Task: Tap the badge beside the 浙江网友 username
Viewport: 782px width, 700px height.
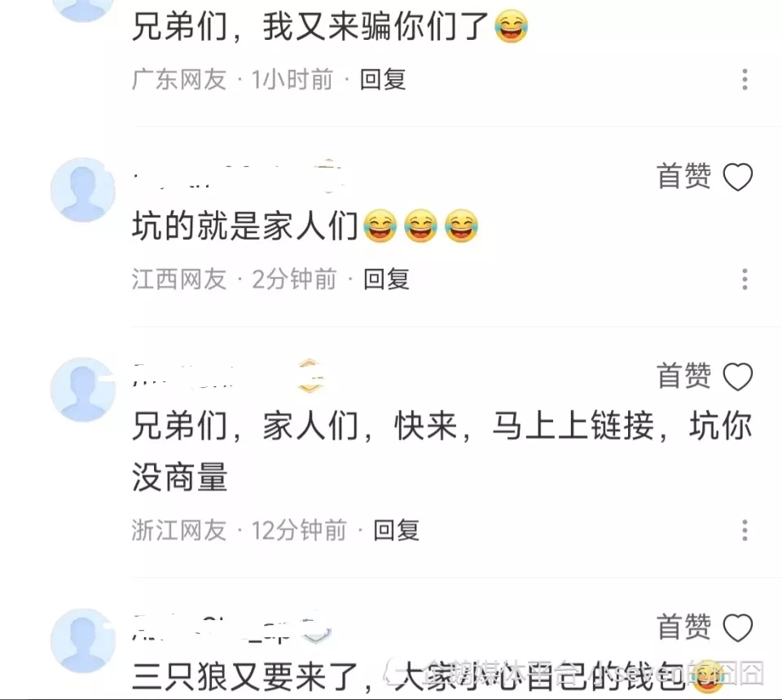Action: tap(310, 376)
